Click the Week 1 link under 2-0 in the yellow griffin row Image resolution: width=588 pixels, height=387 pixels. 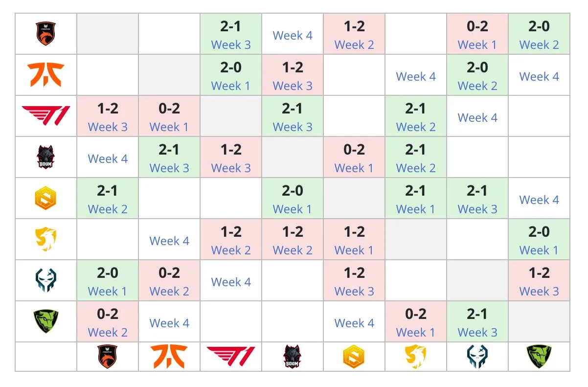(x=539, y=250)
